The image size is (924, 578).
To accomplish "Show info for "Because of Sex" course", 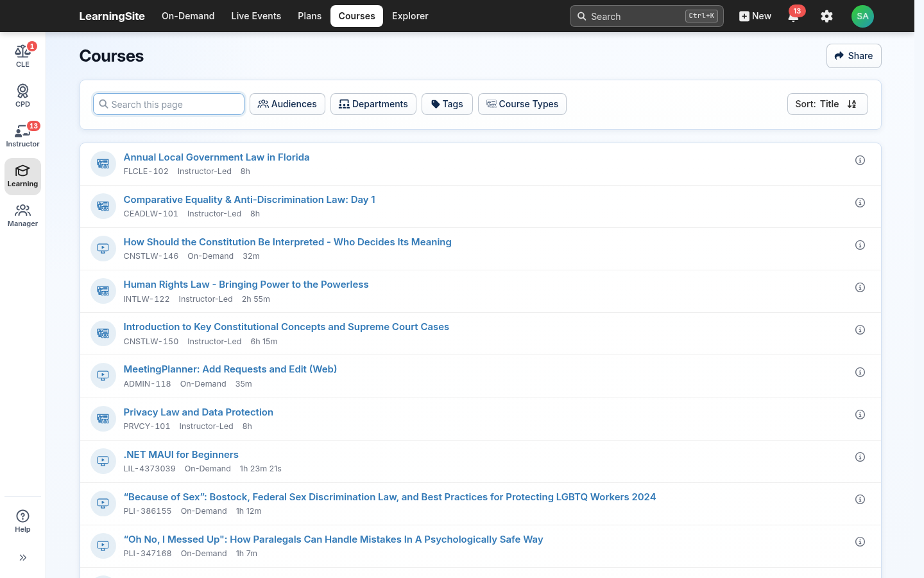I will 860,500.
